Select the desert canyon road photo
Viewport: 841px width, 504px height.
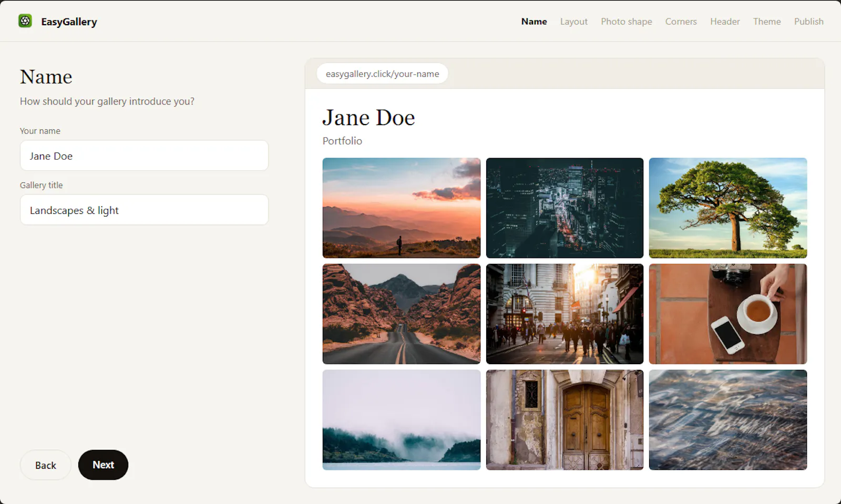[x=402, y=314]
